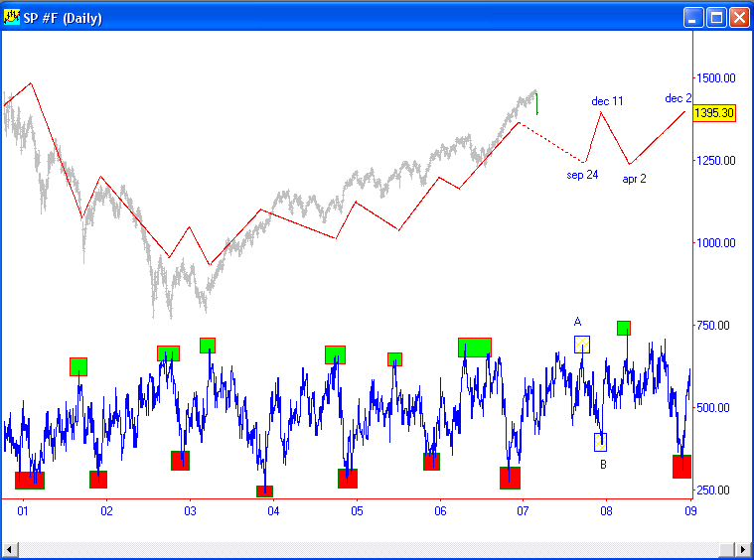Click the 'dec 11' forecast peak label
This screenshot has width=754, height=560.
[607, 101]
